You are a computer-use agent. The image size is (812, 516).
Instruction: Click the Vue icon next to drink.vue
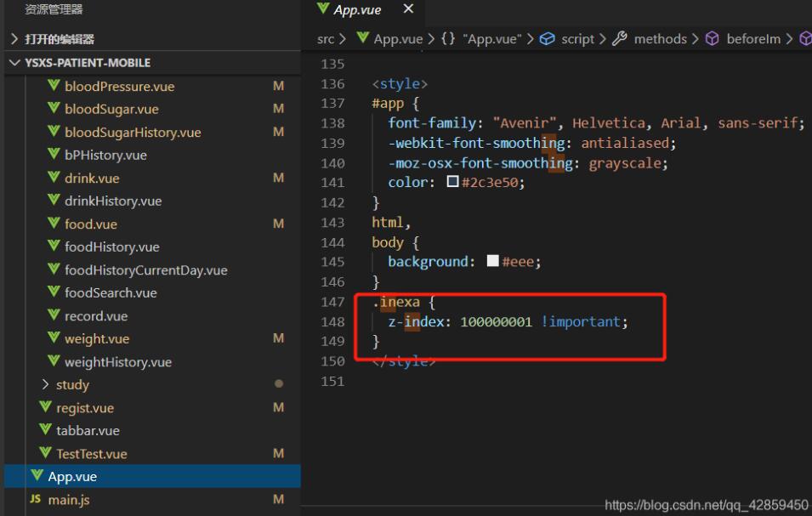tap(54, 178)
